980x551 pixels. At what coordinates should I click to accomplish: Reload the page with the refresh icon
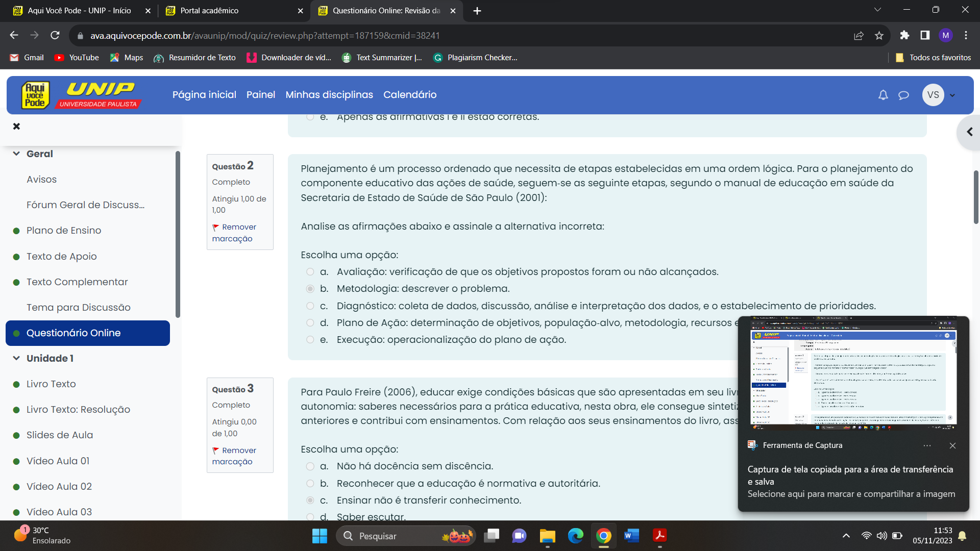pyautogui.click(x=55, y=35)
